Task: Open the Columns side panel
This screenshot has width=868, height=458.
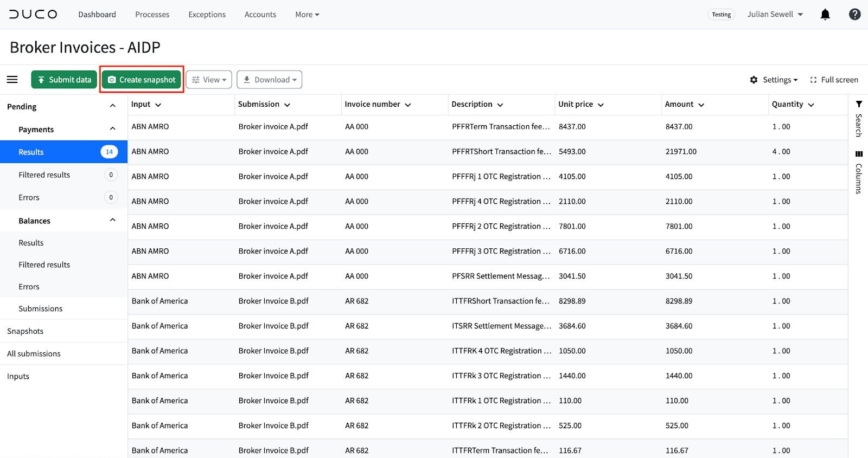Action: coord(859,172)
